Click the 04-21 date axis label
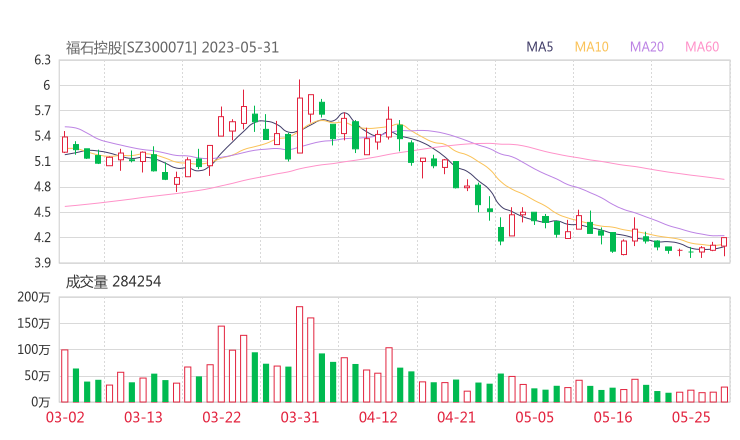Viewport: 740px width, 440px height. pos(456,417)
